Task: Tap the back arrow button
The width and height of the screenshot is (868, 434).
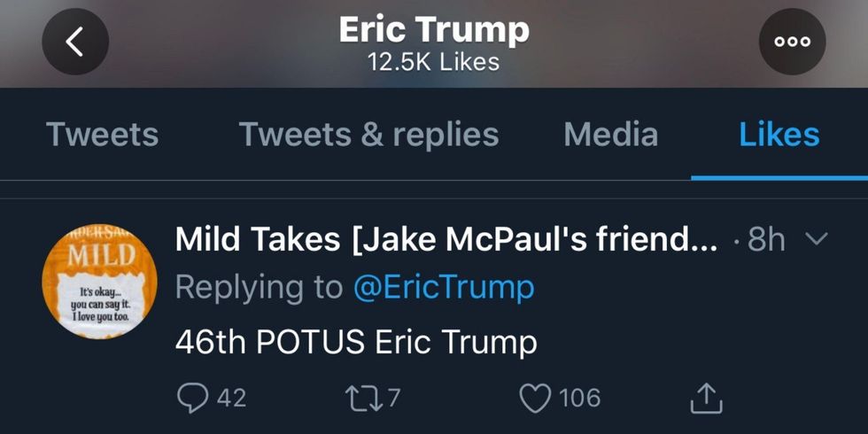Action: coord(75,42)
